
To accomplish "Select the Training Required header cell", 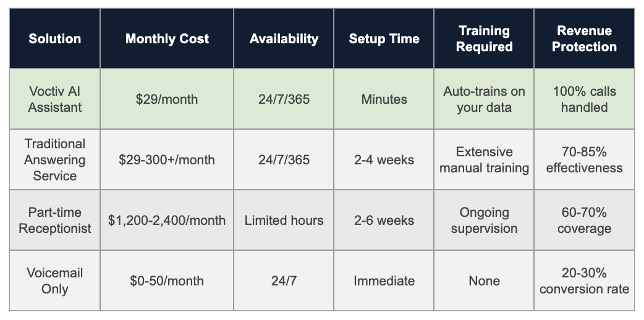I will (x=484, y=38).
